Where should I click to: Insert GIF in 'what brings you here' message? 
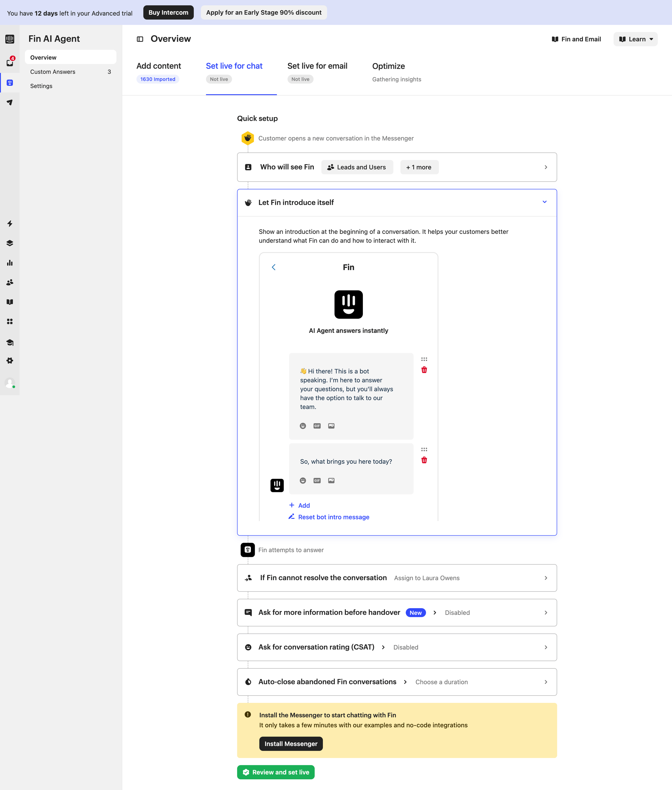317,480
